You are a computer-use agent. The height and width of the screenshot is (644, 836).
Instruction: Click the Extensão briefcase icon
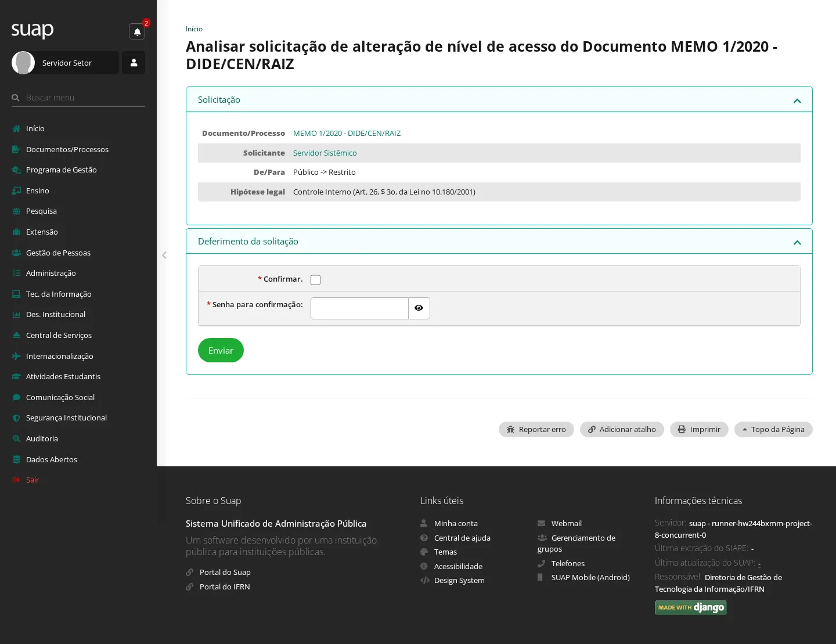tap(16, 232)
